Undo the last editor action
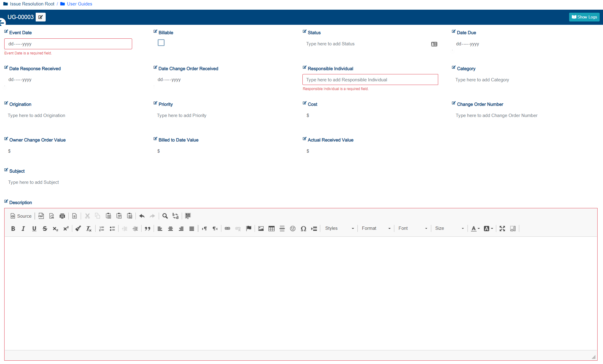 point(142,216)
